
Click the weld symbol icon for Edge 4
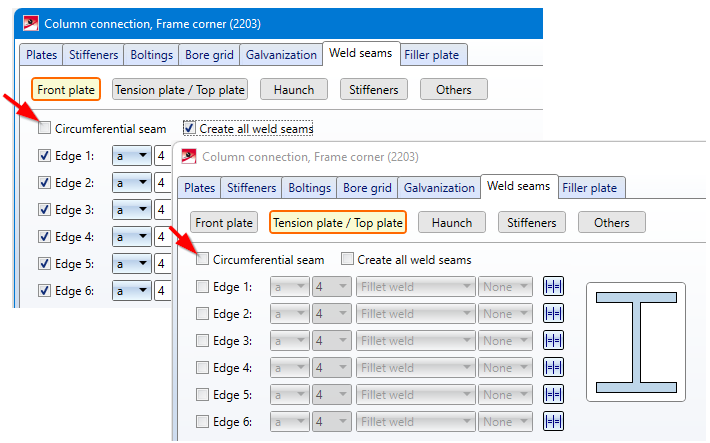[554, 368]
